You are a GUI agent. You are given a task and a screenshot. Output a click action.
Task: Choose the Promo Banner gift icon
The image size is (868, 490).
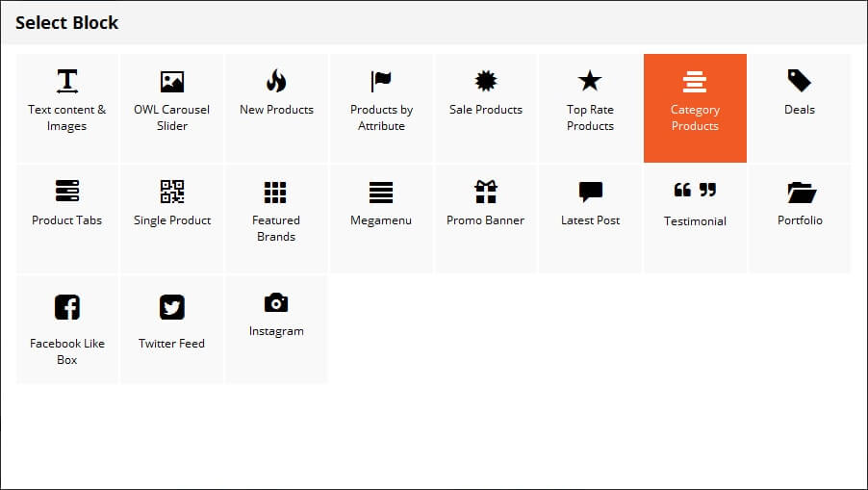(x=485, y=192)
